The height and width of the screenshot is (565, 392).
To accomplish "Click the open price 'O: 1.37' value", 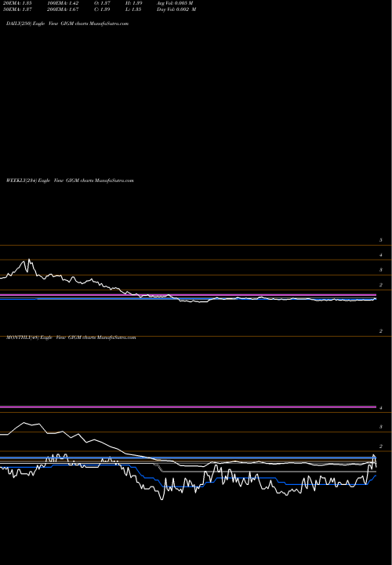I will click(102, 3).
